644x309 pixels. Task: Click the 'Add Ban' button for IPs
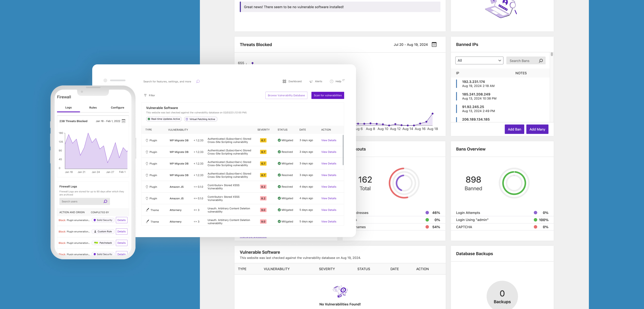(x=514, y=129)
